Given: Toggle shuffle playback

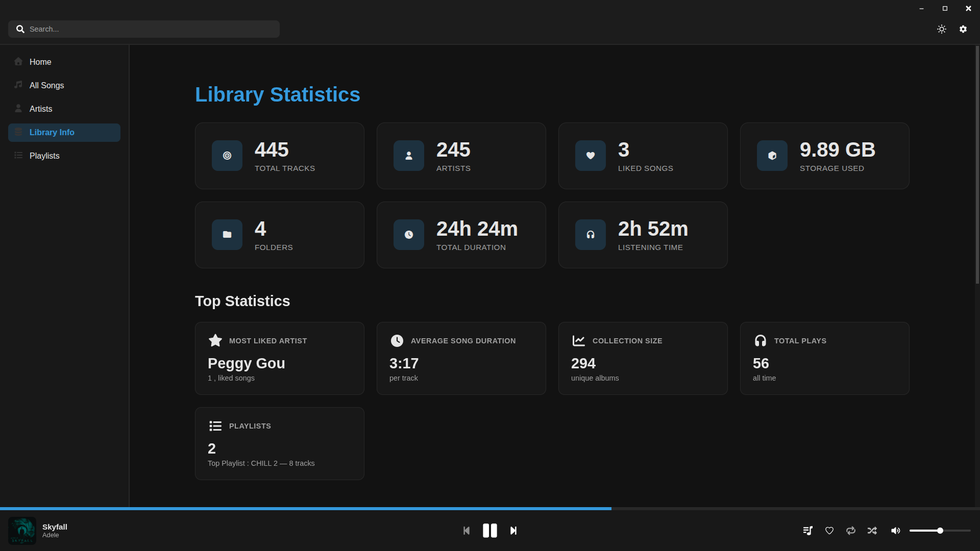Looking at the screenshot, I should (872, 531).
